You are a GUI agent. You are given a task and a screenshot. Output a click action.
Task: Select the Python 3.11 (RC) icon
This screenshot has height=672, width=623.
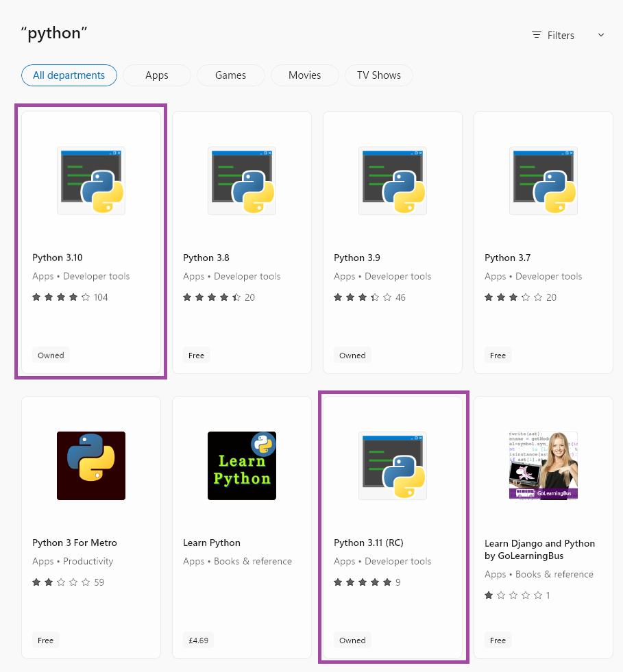(392, 465)
